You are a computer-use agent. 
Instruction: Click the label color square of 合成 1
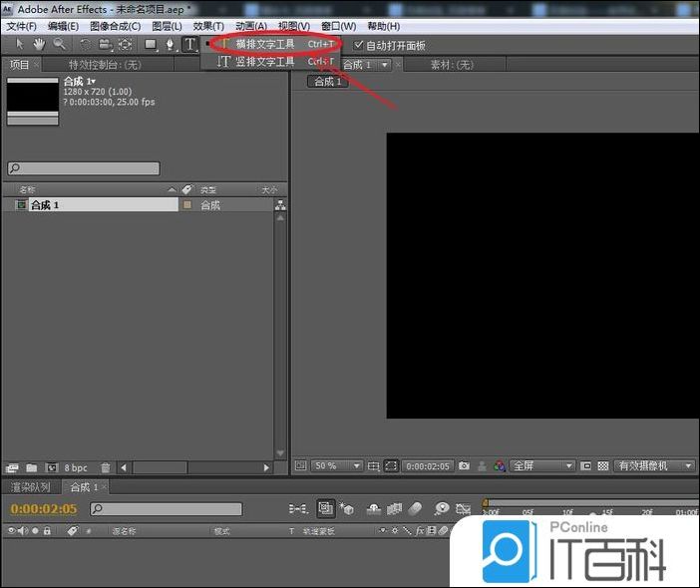coord(186,205)
